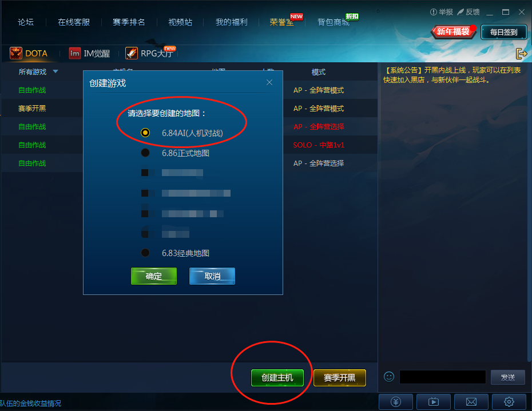Click the chat message input field
This screenshot has height=411, width=532.
click(x=442, y=377)
